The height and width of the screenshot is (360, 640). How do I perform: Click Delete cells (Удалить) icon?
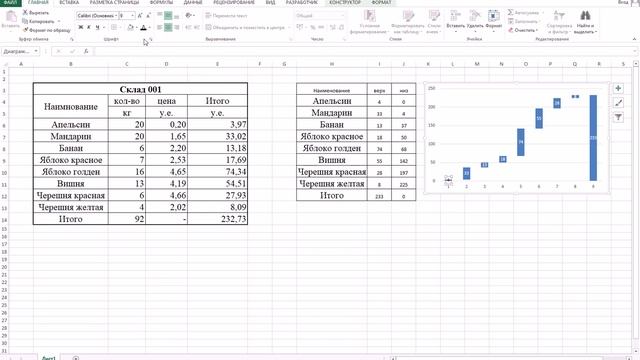(475, 20)
